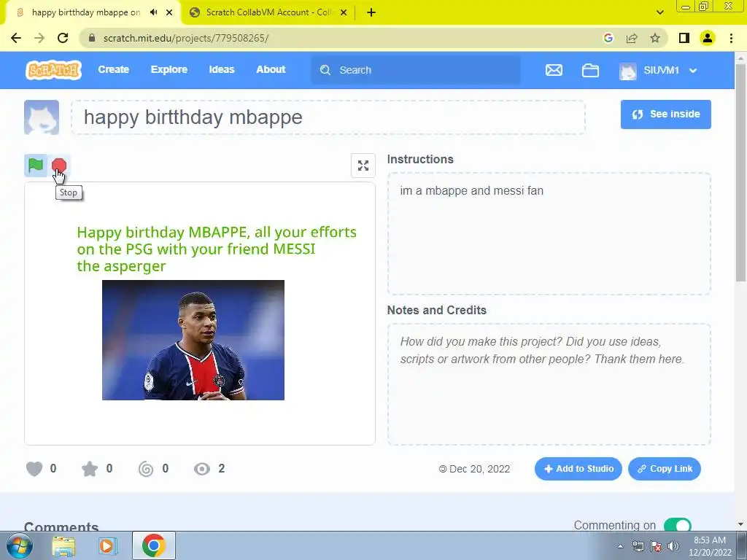Click the share page icon
Image resolution: width=747 pixels, height=560 pixels.
pos(632,38)
